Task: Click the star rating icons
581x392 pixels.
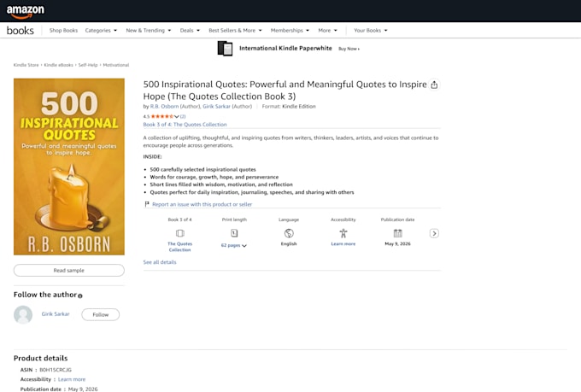Action: [x=162, y=116]
